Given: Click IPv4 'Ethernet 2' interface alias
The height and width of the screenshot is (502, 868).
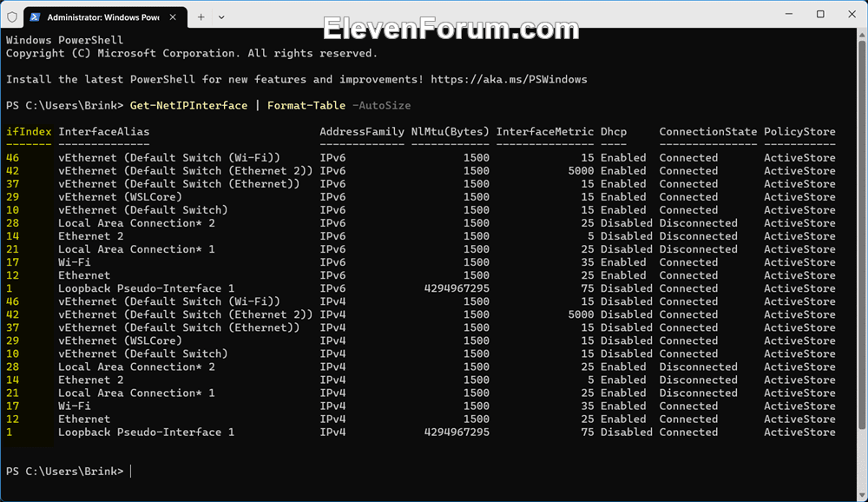Looking at the screenshot, I should 91,380.
